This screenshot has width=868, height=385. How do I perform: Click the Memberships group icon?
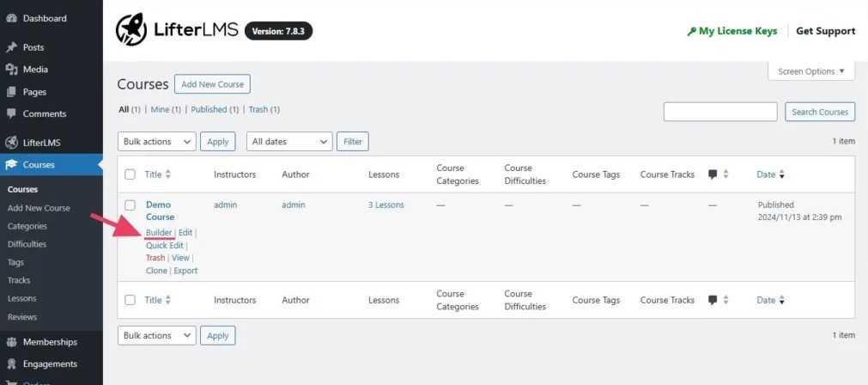pos(11,342)
